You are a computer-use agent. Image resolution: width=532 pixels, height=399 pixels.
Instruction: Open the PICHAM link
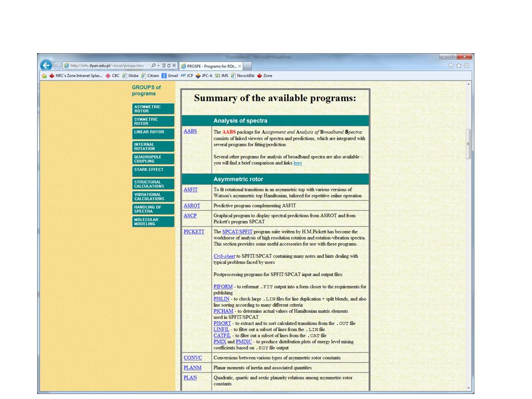[x=223, y=311]
